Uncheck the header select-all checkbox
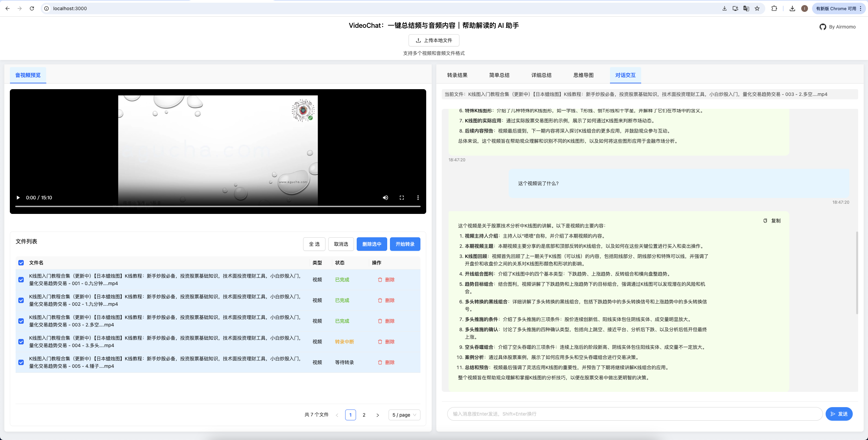The height and width of the screenshot is (440, 868). (x=21, y=263)
